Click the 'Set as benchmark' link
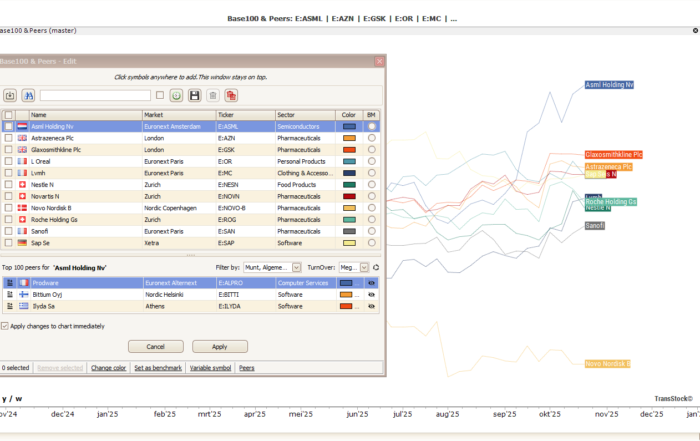The width and height of the screenshot is (700, 441). click(158, 368)
